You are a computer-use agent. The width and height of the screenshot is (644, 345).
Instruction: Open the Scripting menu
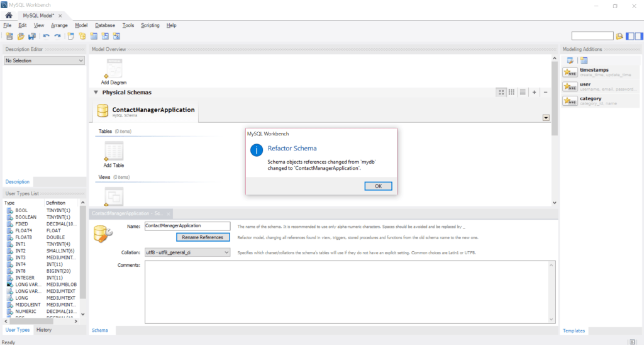pyautogui.click(x=150, y=25)
